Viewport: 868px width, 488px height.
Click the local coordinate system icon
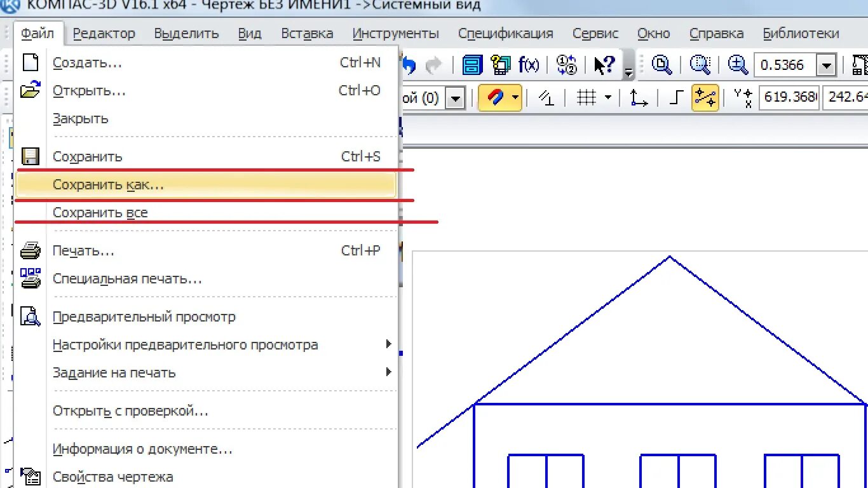click(x=638, y=98)
